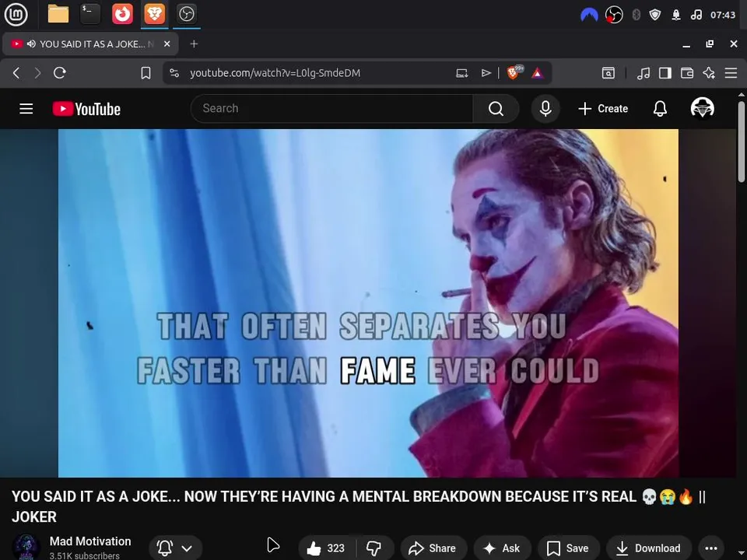Image resolution: width=747 pixels, height=560 pixels.
Task: Click the page vertical scrollbar thumb
Action: tap(742, 141)
